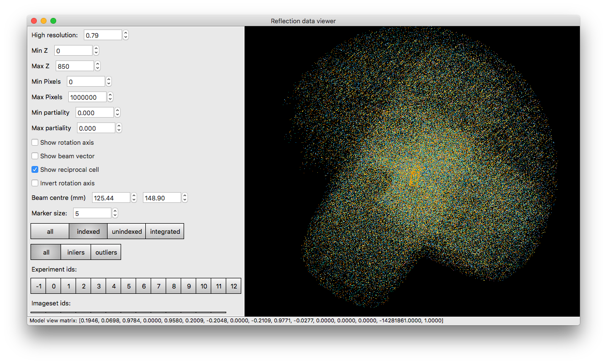Toggle experiment id 8
This screenshot has height=364, width=607.
pyautogui.click(x=173, y=286)
